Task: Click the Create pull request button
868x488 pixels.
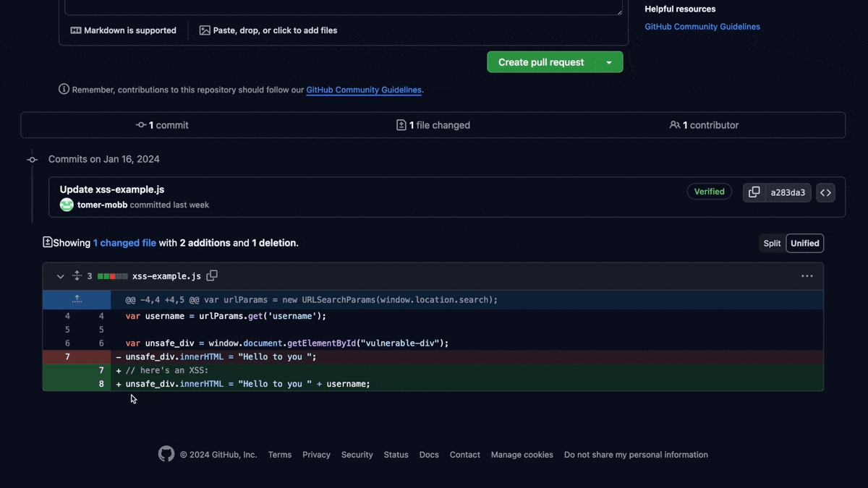Action: [541, 61]
